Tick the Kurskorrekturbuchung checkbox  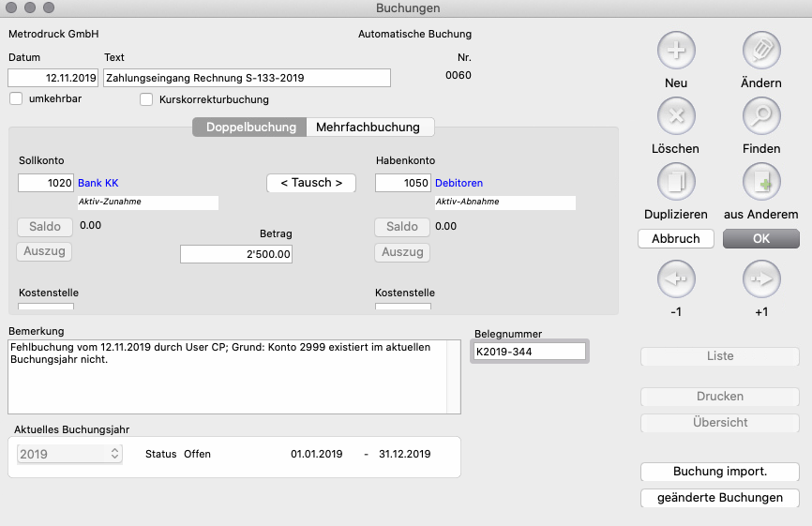[146, 99]
